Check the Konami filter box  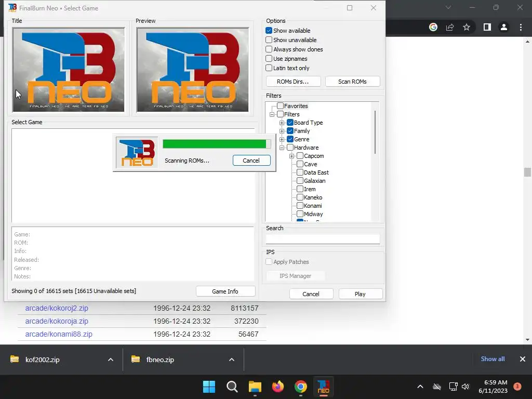[x=300, y=206]
